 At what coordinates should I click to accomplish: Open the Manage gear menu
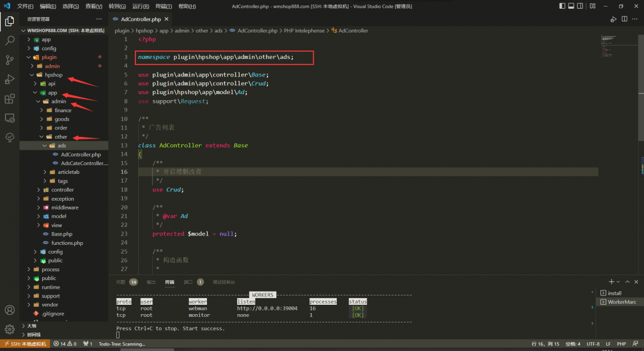[9, 329]
